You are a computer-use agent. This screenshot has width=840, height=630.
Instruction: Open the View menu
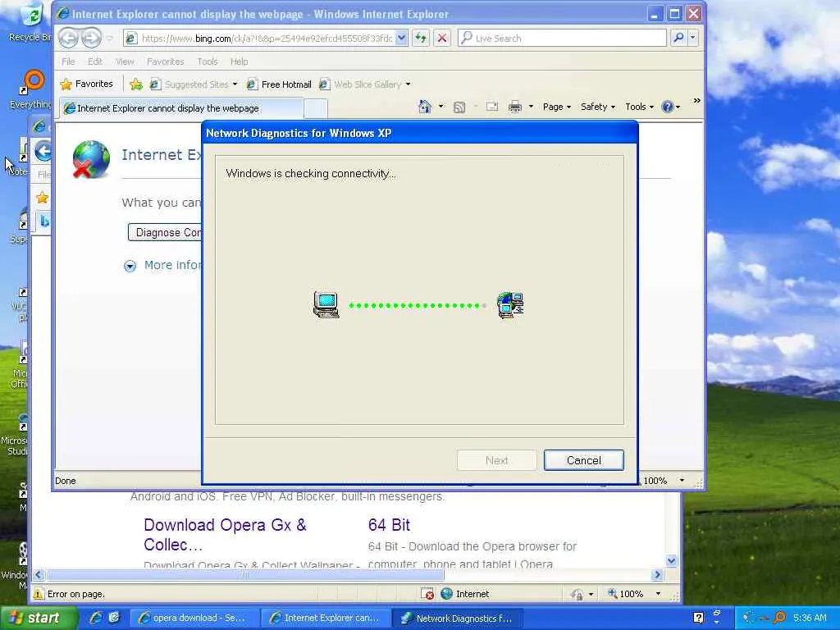[125, 62]
